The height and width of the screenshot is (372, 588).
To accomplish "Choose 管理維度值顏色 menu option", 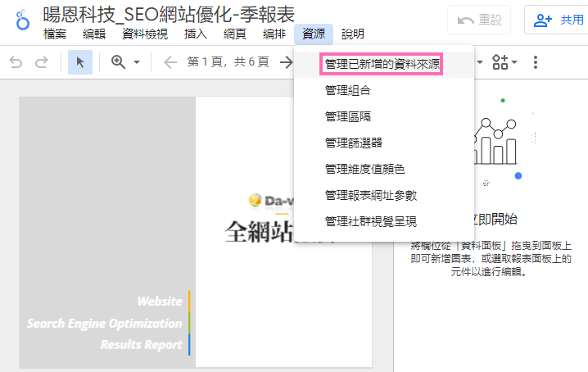I will (x=364, y=169).
